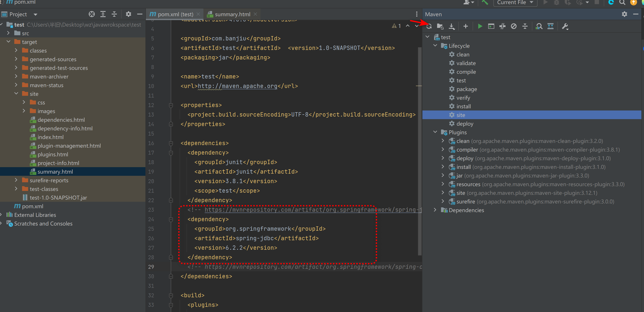This screenshot has width=644, height=312.
Task: Select the site lifecycle phase
Action: click(x=461, y=115)
